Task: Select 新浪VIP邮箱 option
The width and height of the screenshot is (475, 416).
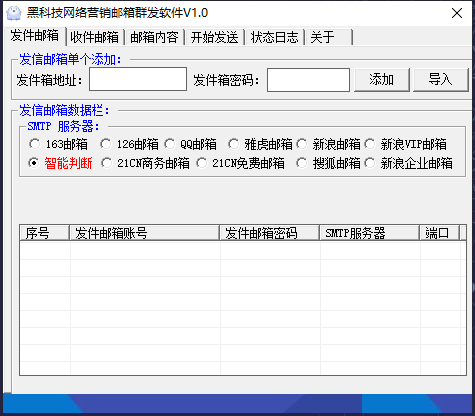Action: point(405,144)
